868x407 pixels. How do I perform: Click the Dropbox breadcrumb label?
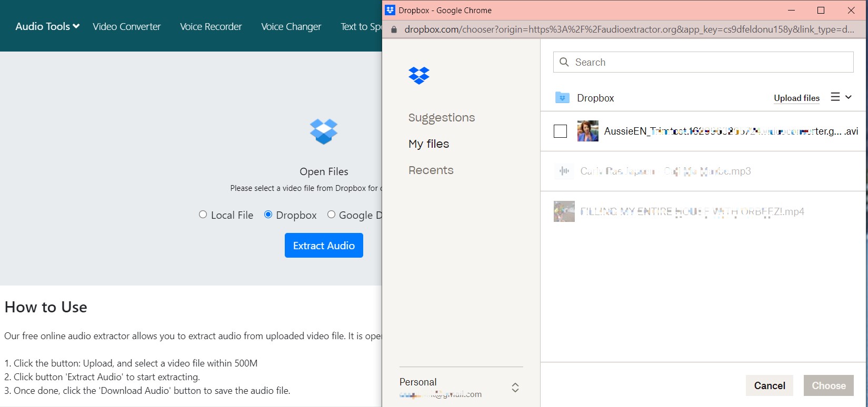tap(595, 98)
